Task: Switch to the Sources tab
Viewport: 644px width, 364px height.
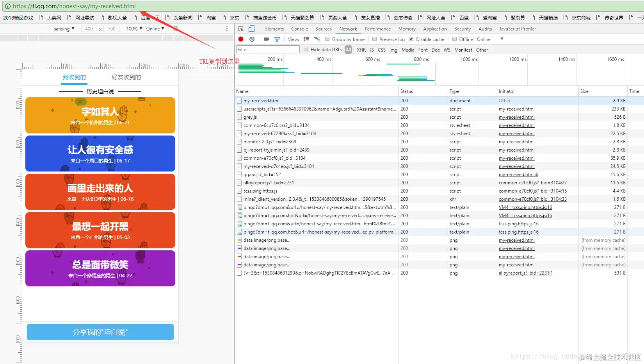Action: click(324, 29)
